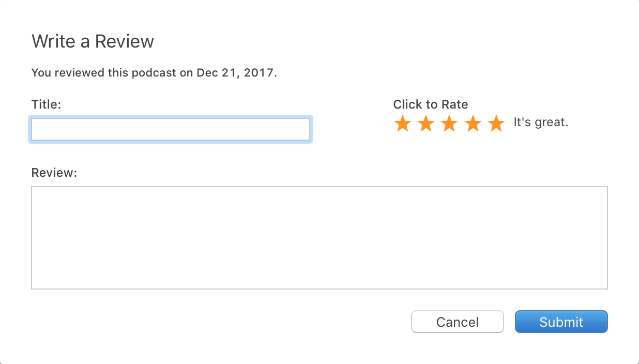Click the "Review:" field label
Viewport: 639px width, 364px height.
54,173
